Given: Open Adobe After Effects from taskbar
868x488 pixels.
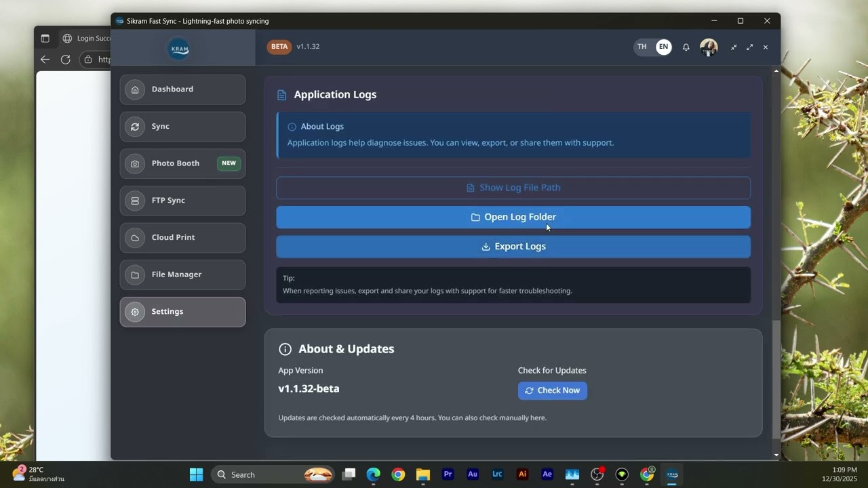Looking at the screenshot, I should tap(547, 474).
